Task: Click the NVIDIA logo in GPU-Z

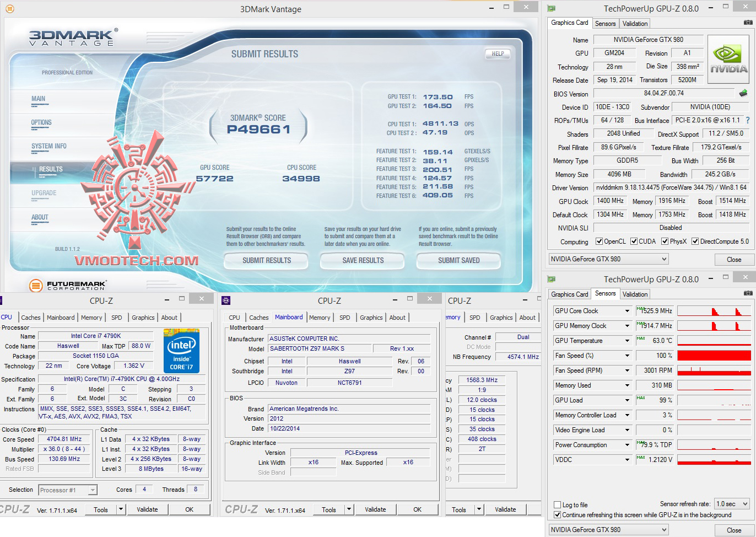Action: tap(728, 60)
